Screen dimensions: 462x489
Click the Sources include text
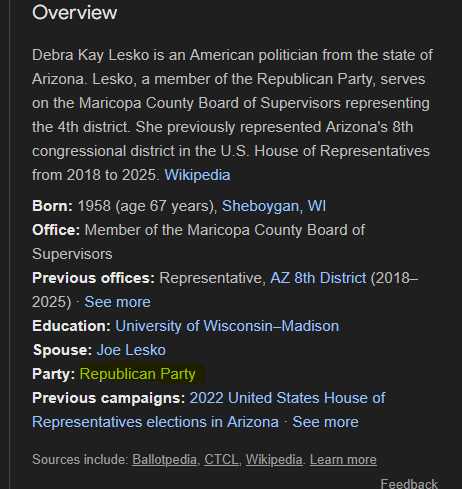click(x=80, y=459)
